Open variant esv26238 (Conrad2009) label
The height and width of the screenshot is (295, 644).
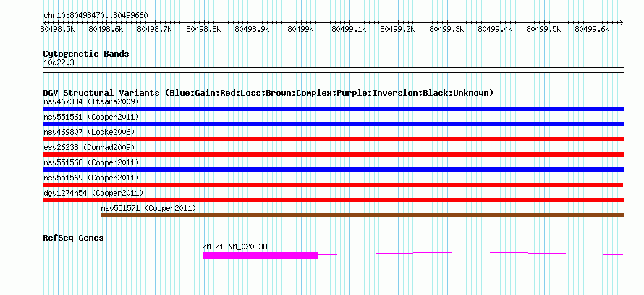pyautogui.click(x=89, y=147)
